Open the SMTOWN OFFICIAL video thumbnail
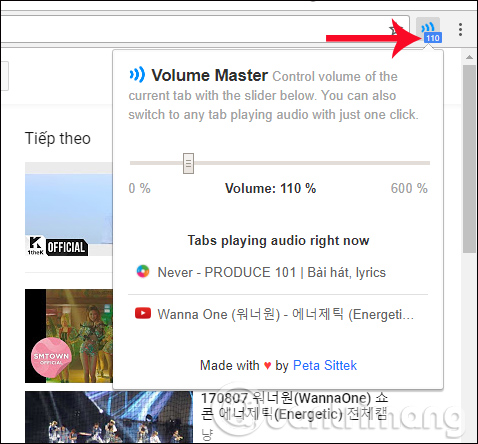 tap(69, 336)
